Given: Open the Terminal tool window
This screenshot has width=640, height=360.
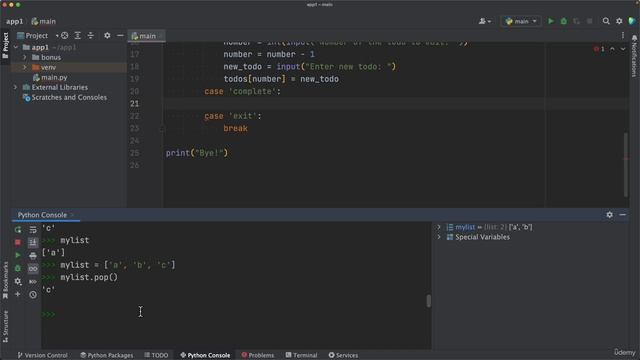Looking at the screenshot, I should click(x=301, y=355).
